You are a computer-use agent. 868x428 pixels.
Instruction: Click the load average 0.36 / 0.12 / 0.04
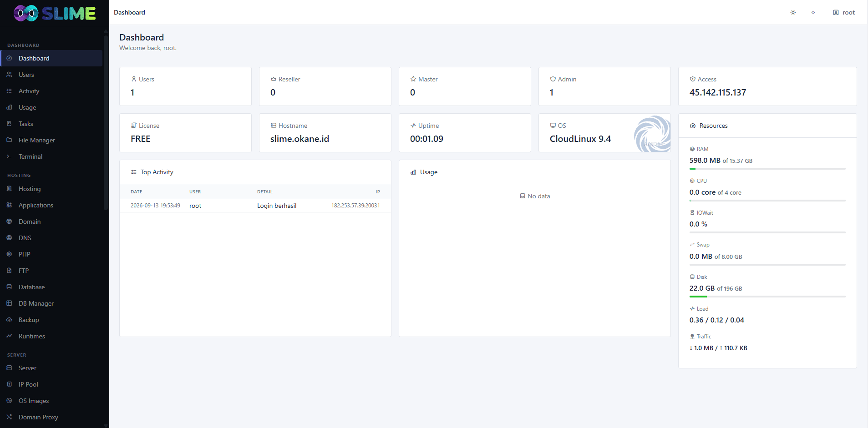[x=717, y=320]
